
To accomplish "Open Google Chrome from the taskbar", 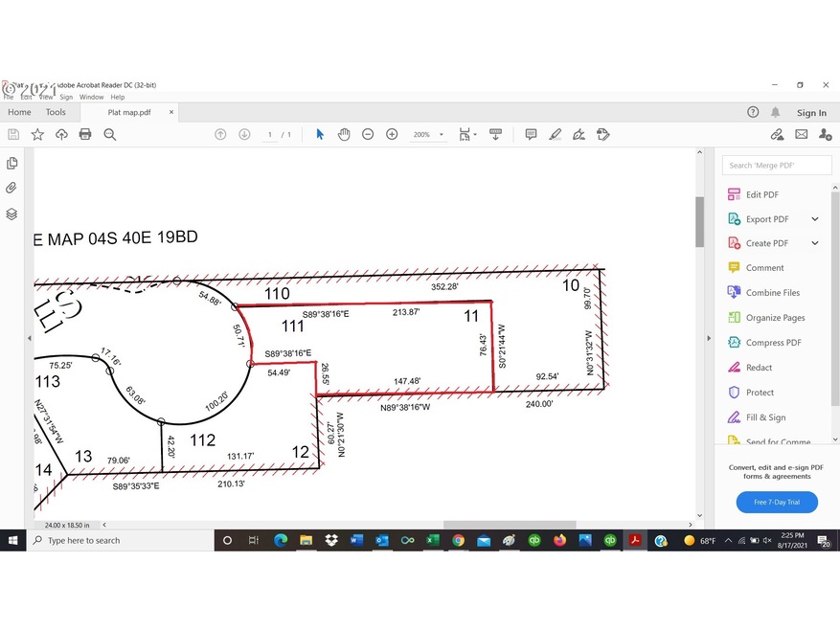I will pyautogui.click(x=458, y=541).
